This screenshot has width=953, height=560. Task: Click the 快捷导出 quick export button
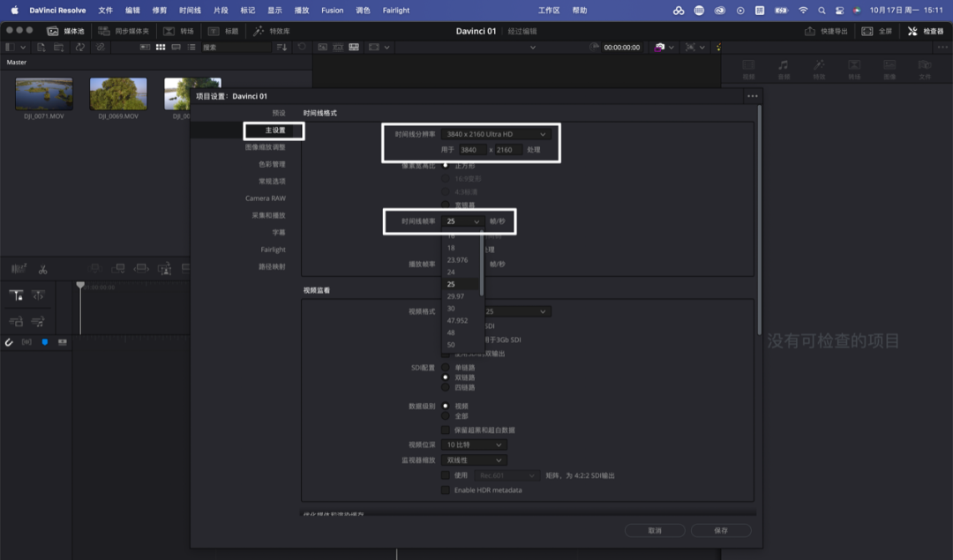tap(826, 31)
